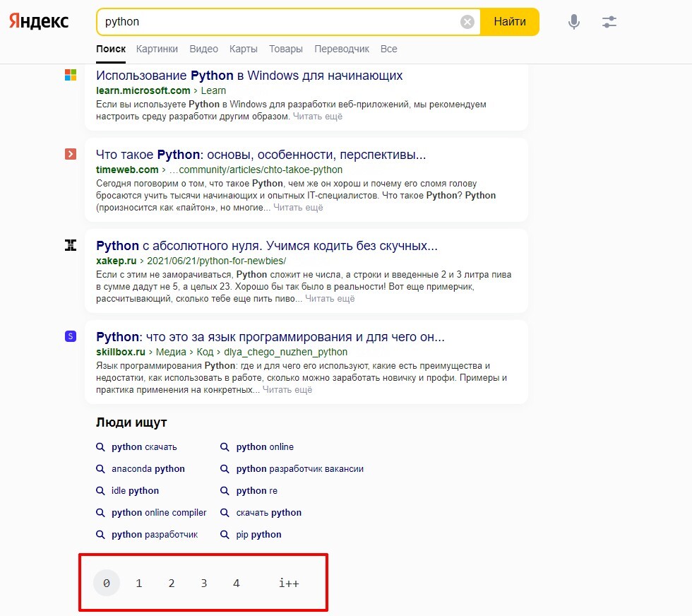Expand Читать ещё in xakep result
The image size is (692, 616).
[x=330, y=299]
